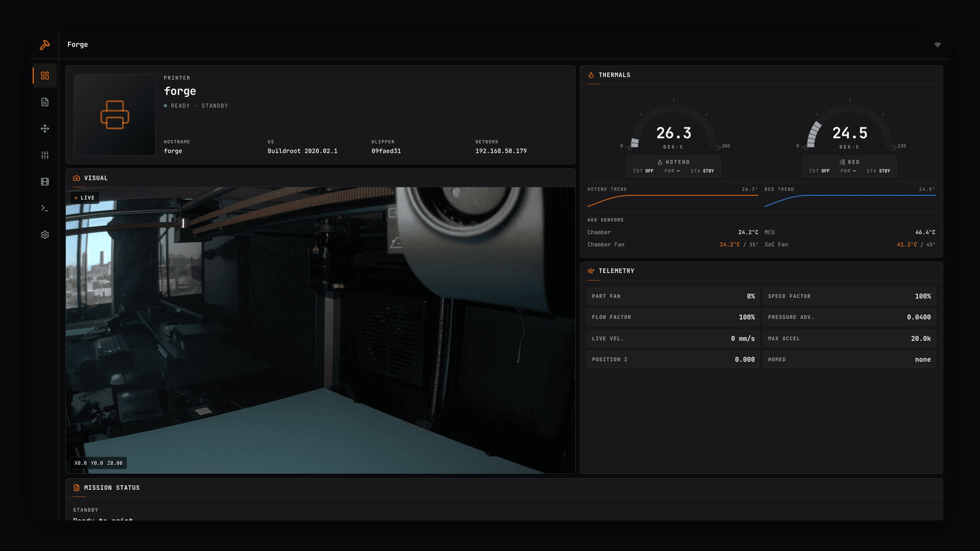Click the THERMALS panel heading

614,75
